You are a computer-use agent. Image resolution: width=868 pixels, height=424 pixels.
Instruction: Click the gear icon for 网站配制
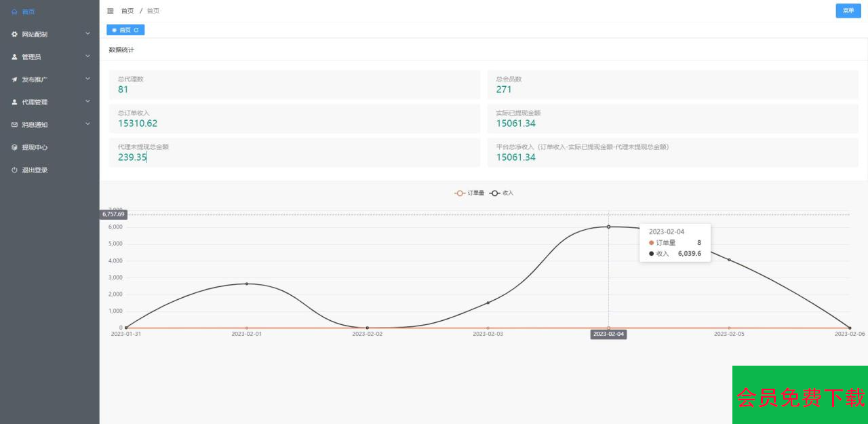click(x=14, y=34)
